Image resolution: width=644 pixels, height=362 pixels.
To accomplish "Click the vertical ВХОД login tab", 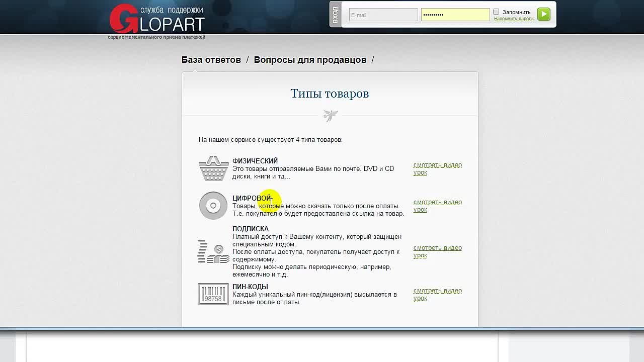I will tap(336, 15).
